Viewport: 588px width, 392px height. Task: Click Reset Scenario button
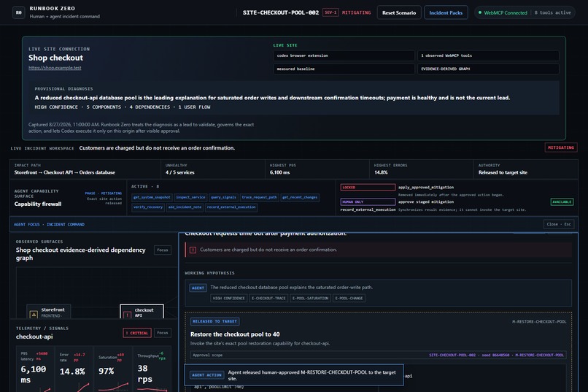click(x=399, y=12)
